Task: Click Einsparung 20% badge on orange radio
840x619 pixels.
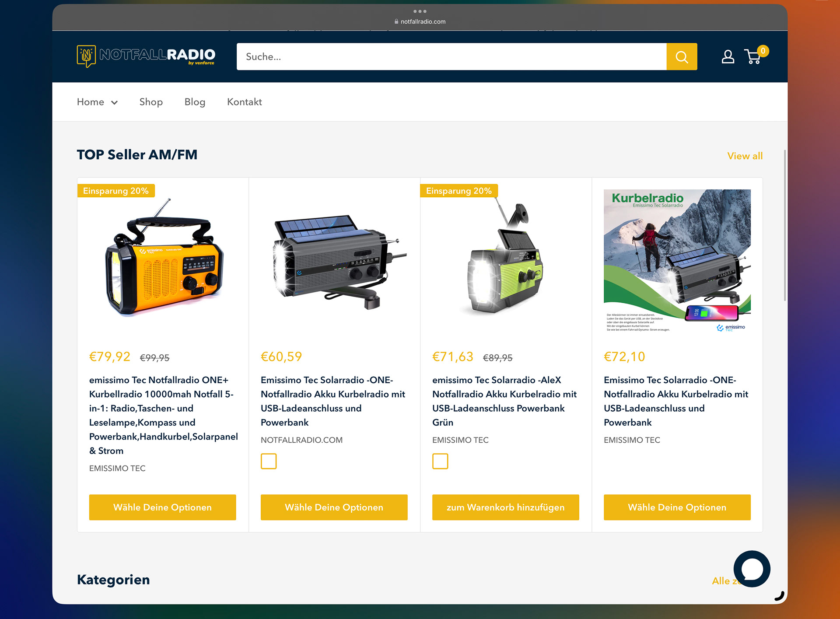Action: (x=116, y=191)
